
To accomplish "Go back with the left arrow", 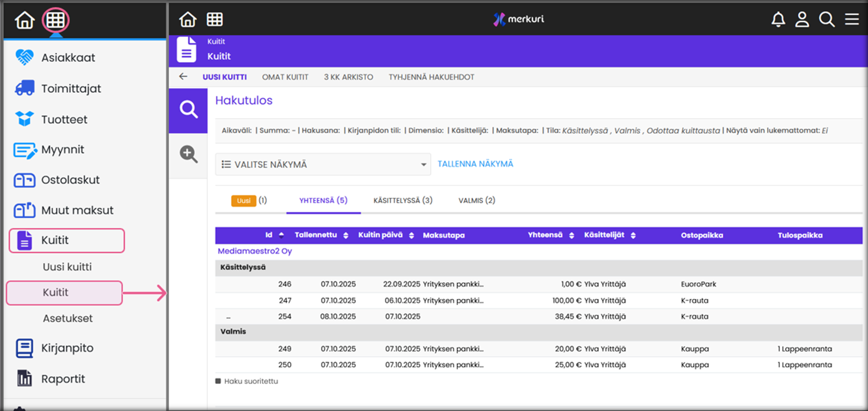I will tap(183, 77).
